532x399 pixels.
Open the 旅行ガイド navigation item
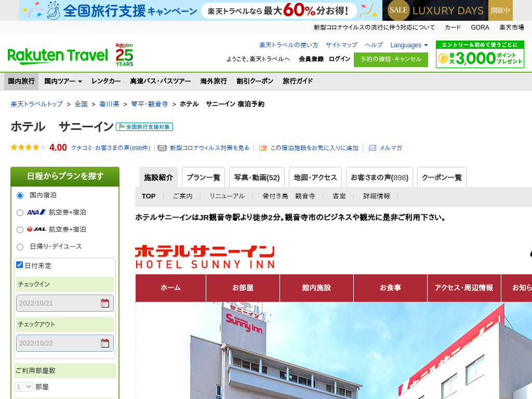[298, 81]
